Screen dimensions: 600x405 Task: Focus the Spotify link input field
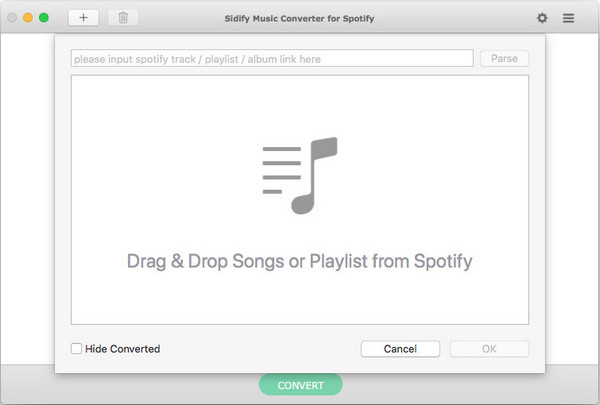(x=272, y=58)
